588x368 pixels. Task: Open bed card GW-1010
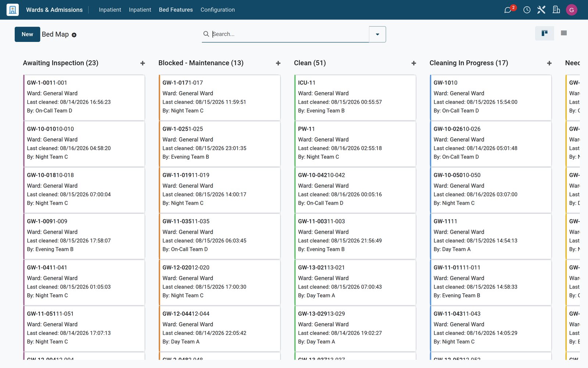coord(491,98)
